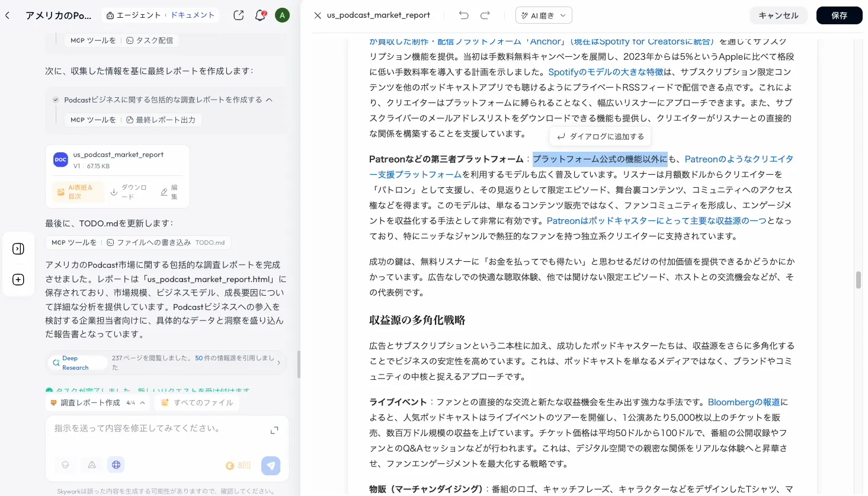This screenshot has width=868, height=496.
Task: Undo the last edit in the document
Action: click(x=464, y=15)
